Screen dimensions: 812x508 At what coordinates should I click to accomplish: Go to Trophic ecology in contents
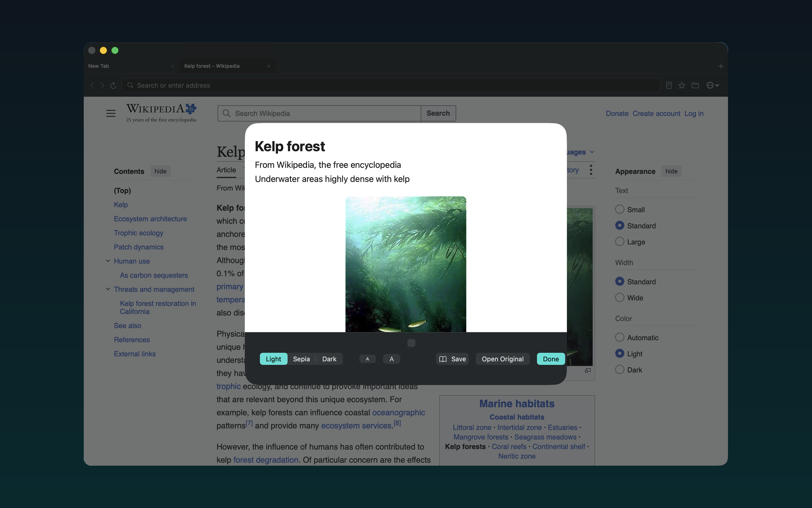coord(138,233)
